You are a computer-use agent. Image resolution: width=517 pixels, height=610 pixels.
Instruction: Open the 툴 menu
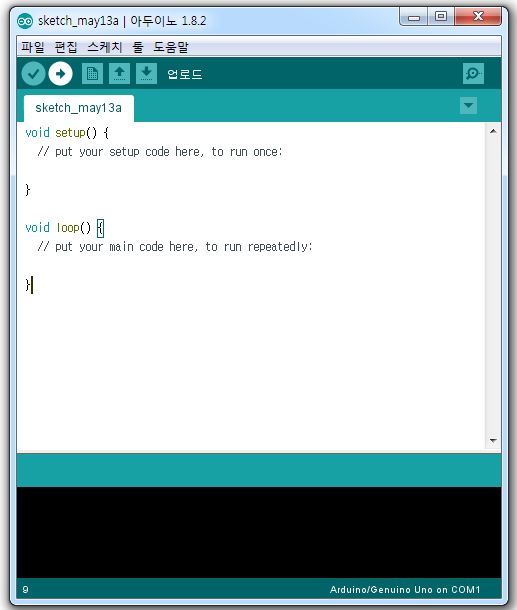[138, 47]
